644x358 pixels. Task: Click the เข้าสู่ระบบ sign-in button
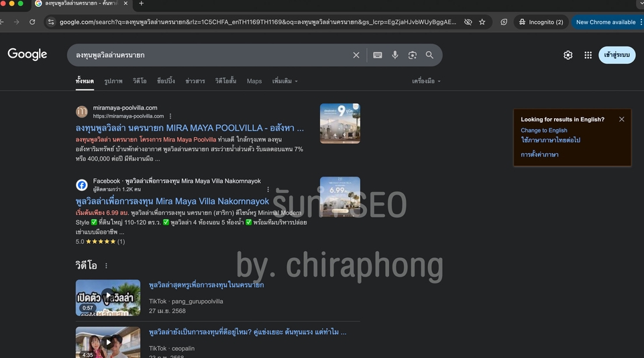tap(617, 55)
